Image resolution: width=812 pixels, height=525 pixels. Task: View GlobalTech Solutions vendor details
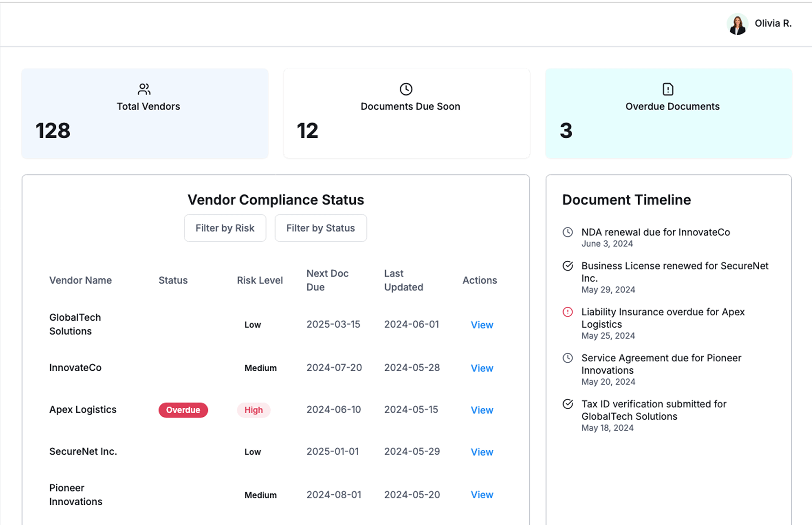(482, 325)
